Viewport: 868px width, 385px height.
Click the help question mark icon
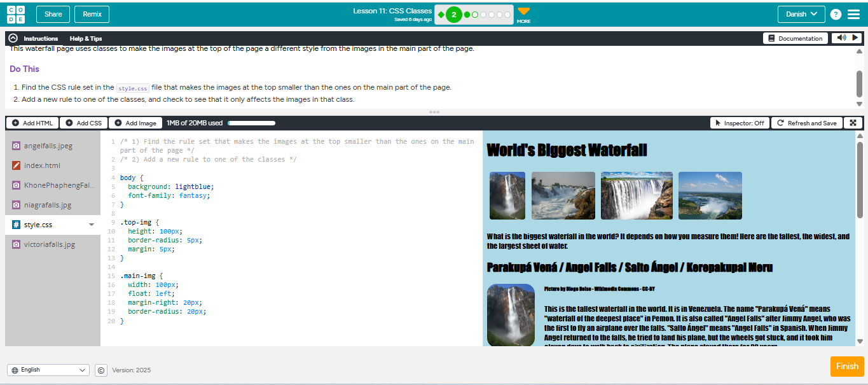pos(836,15)
